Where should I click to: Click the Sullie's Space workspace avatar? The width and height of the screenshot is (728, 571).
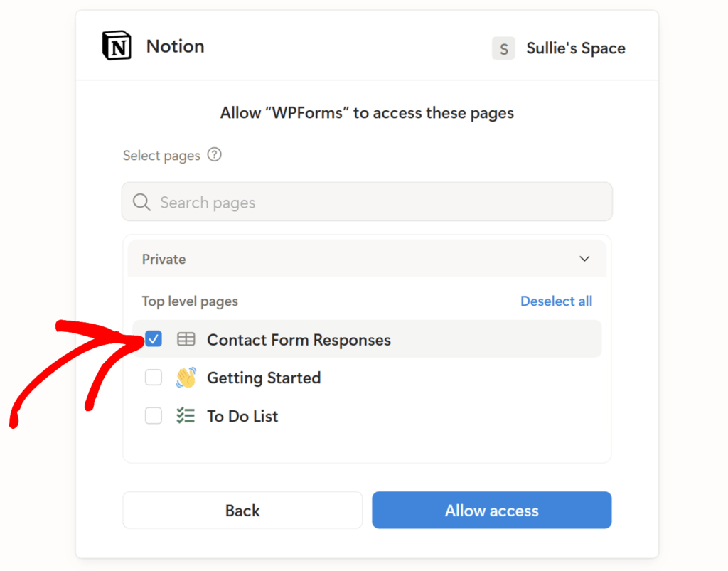tap(503, 48)
